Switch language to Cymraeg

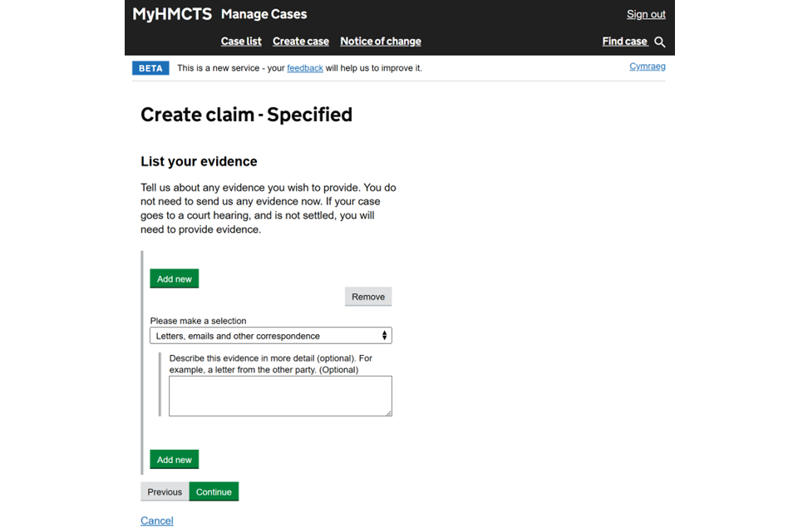click(x=647, y=66)
